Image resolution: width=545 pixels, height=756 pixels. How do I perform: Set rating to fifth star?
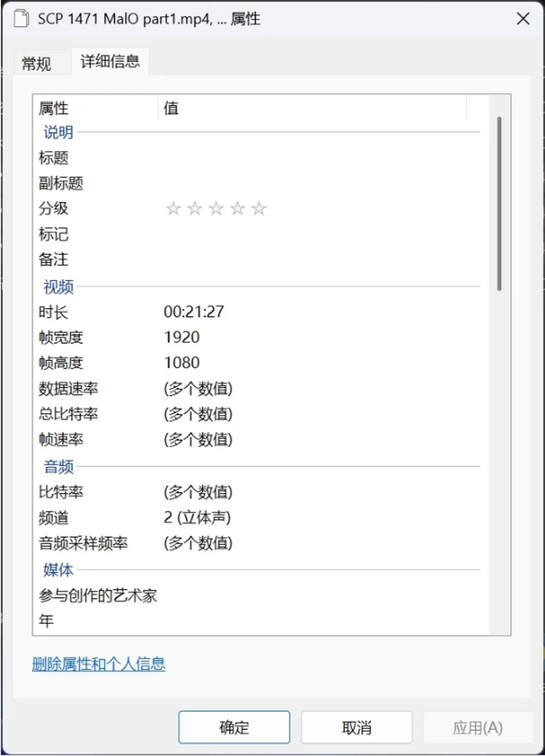[x=259, y=209]
